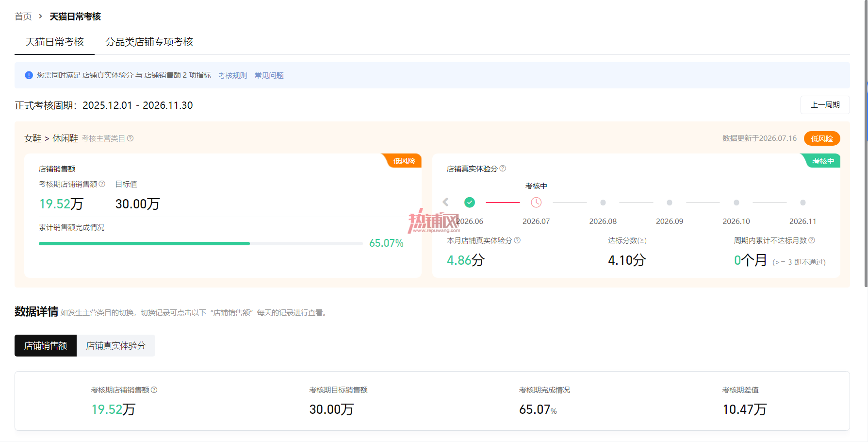Screen dimensions: 868x442
Task: Open help icon next to 考核主营类目
Action: (131, 138)
